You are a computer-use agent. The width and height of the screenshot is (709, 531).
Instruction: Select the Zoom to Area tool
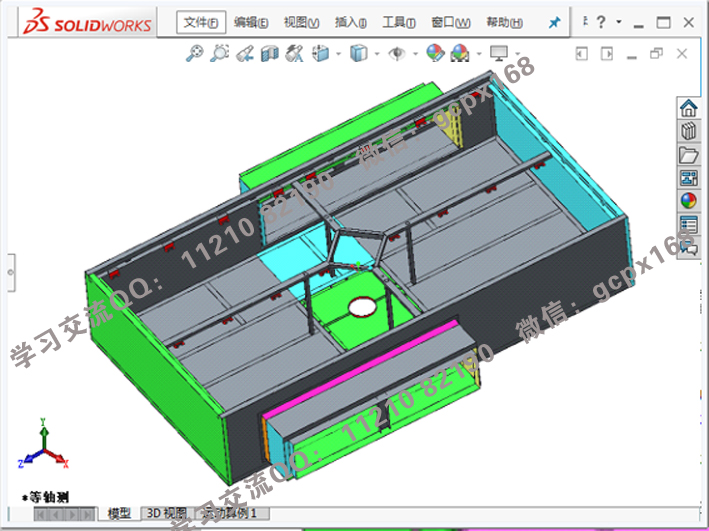pyautogui.click(x=219, y=54)
